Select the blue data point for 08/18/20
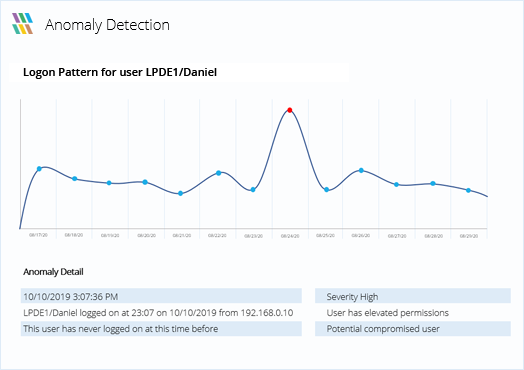Image resolution: width=524 pixels, height=370 pixels. pos(75,178)
